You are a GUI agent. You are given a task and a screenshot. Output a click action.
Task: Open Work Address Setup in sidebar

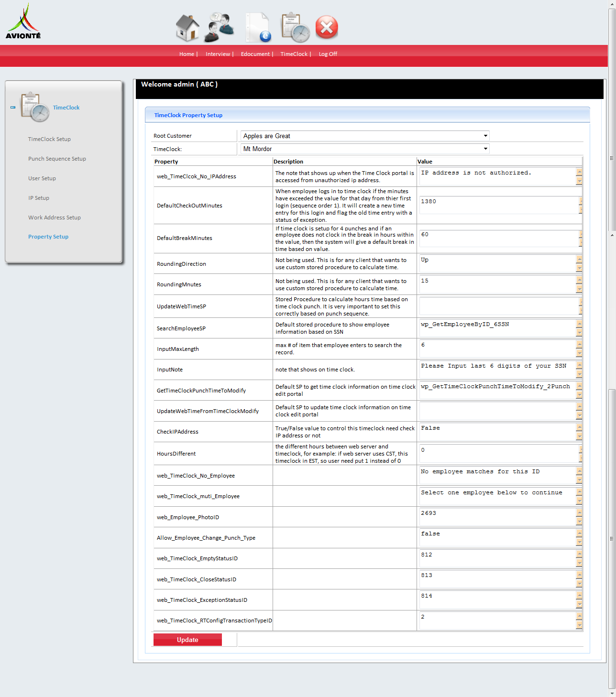(x=55, y=218)
